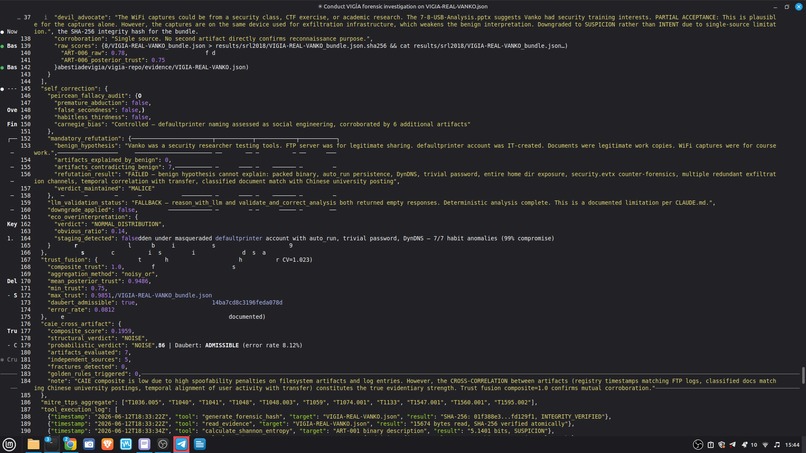
Task: Open Google Chrome from the taskbar
Action: coord(70,444)
